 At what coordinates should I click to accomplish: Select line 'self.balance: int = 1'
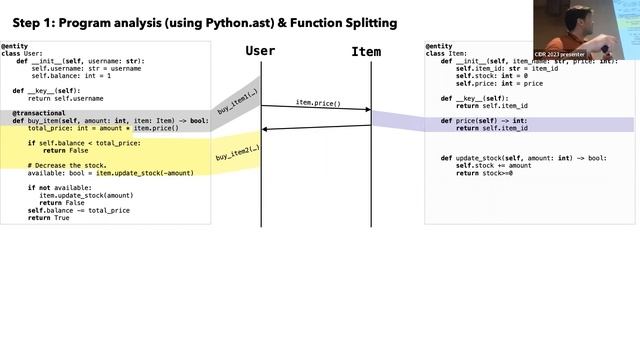[x=71, y=76]
